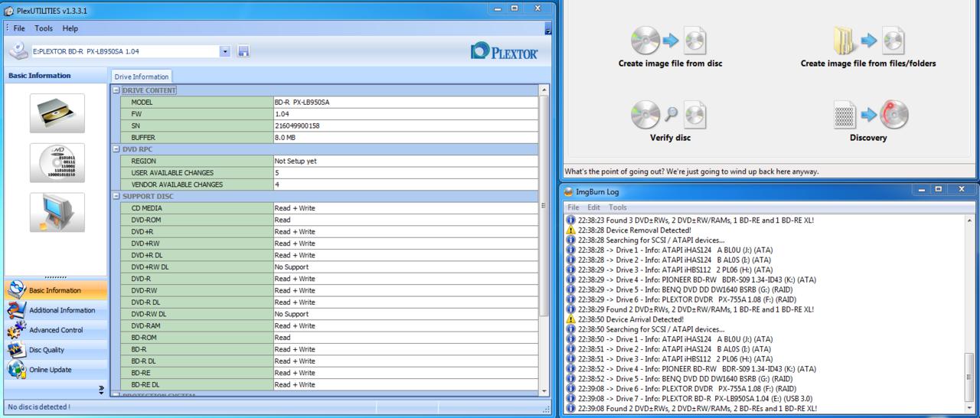Select the drive information thumbnail icon
Image resolution: width=980 pixels, height=418 pixels.
[x=57, y=113]
